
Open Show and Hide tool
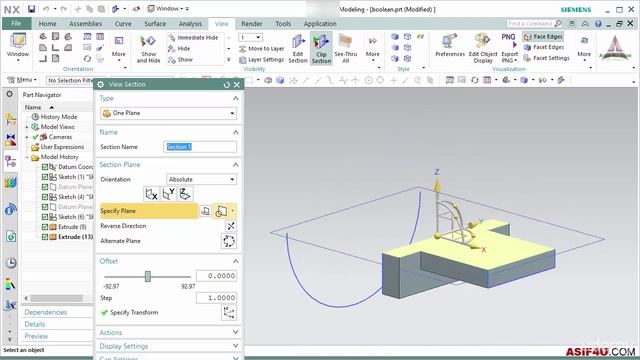coord(148,48)
